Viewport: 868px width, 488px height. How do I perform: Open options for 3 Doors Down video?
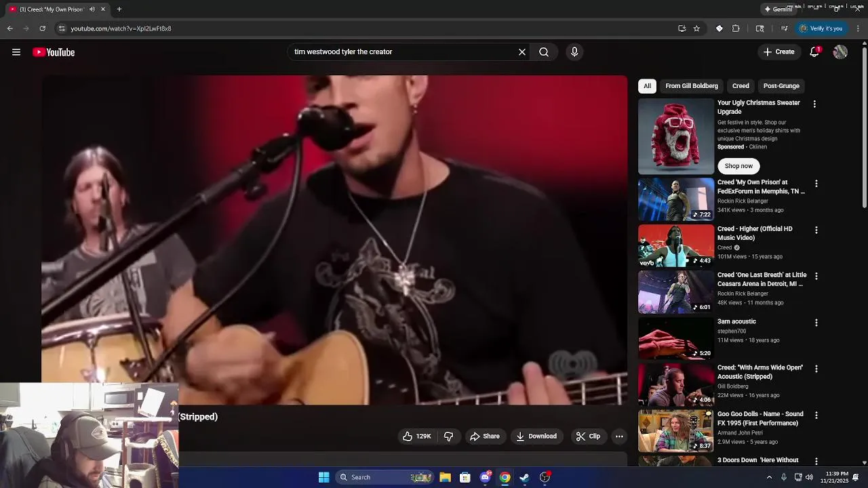[x=816, y=461]
